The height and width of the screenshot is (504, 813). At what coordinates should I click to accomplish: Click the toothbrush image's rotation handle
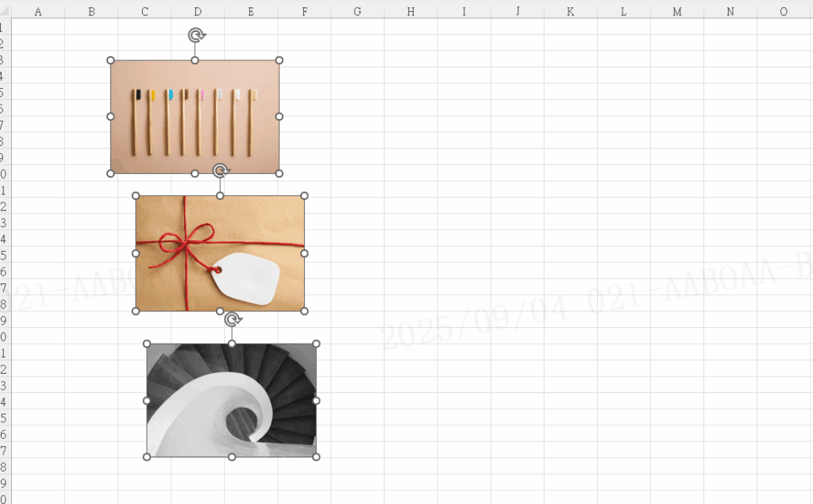click(195, 35)
